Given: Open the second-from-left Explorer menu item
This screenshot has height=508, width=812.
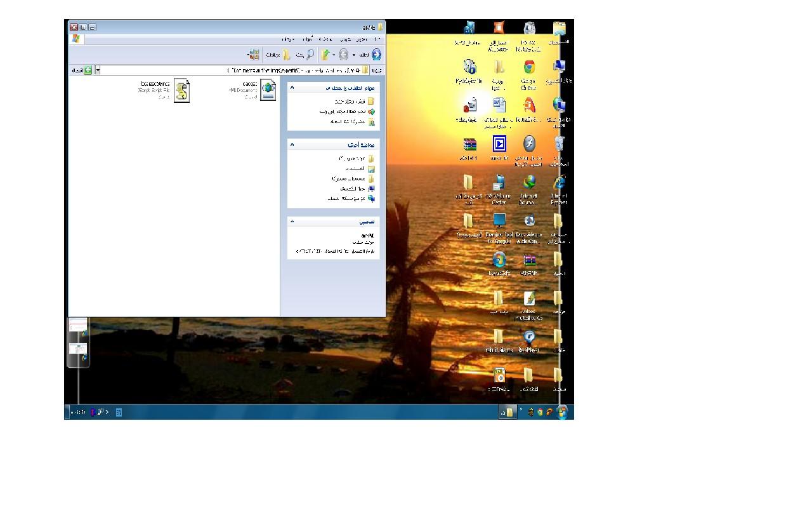Looking at the screenshot, I should [x=307, y=39].
